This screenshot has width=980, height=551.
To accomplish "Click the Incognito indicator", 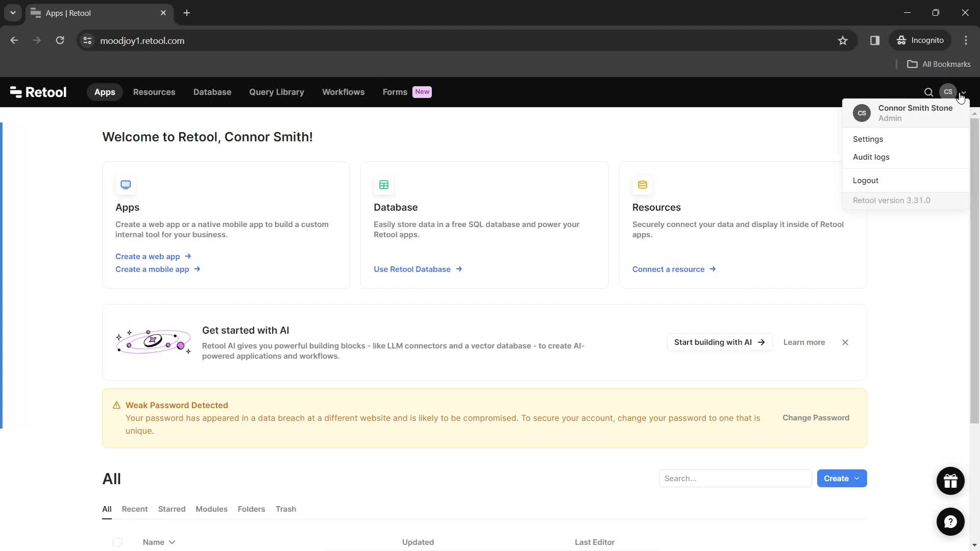I will (920, 40).
